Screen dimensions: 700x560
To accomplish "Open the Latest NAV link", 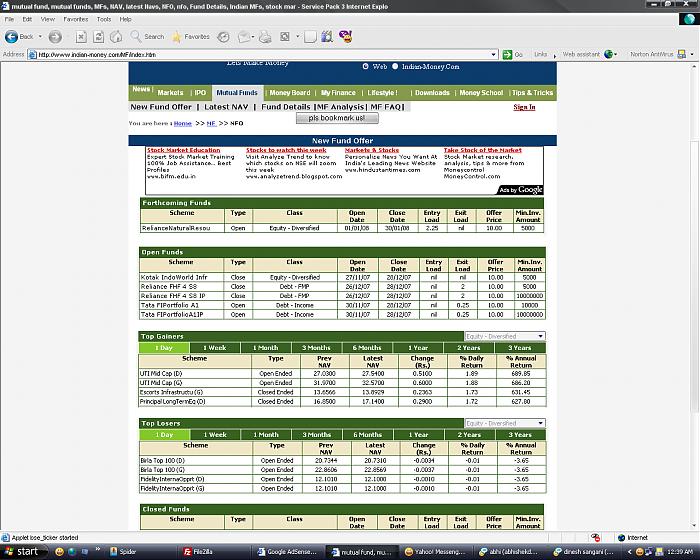I will click(226, 107).
